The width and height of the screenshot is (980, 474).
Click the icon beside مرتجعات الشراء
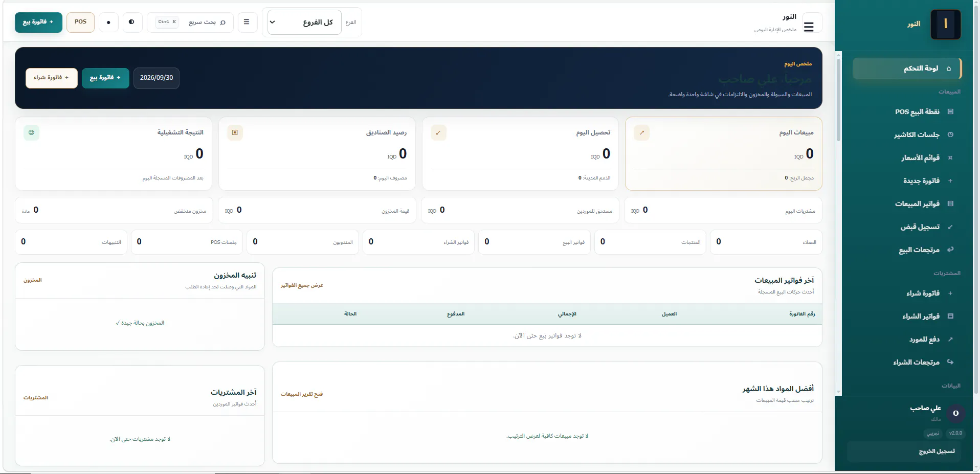[950, 362]
